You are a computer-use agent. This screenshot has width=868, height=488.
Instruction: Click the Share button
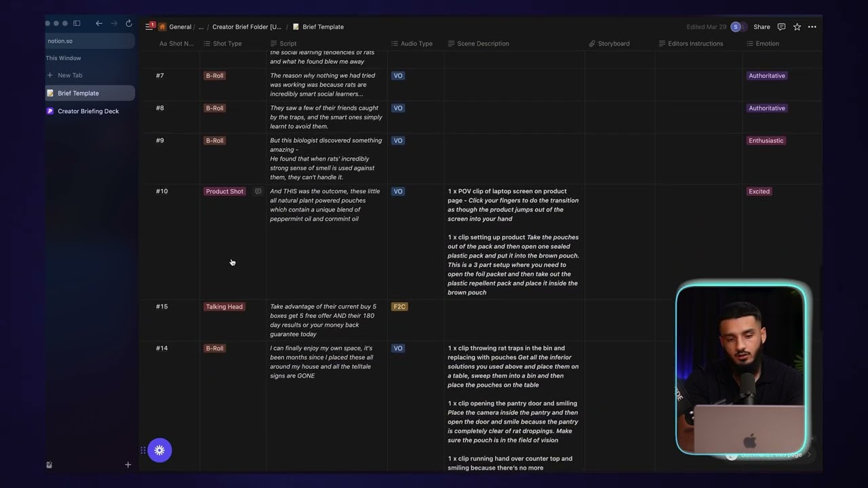point(762,27)
